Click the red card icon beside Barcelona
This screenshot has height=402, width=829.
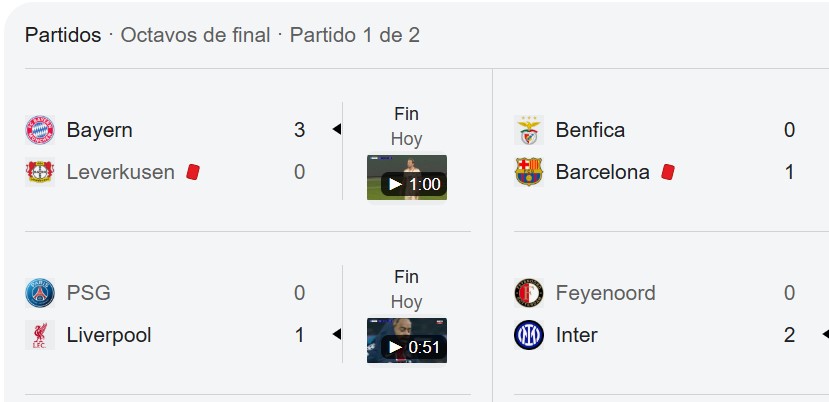668,172
